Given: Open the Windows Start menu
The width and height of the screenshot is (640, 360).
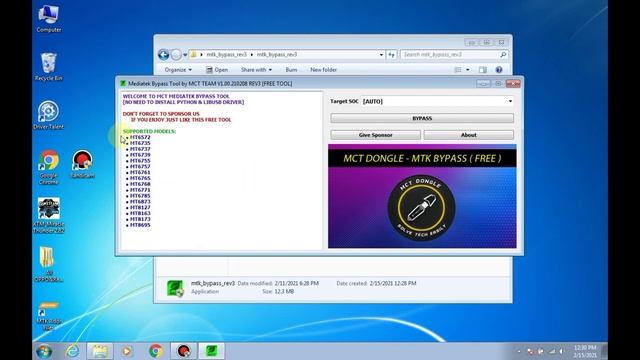Looking at the screenshot, I should click(44, 351).
